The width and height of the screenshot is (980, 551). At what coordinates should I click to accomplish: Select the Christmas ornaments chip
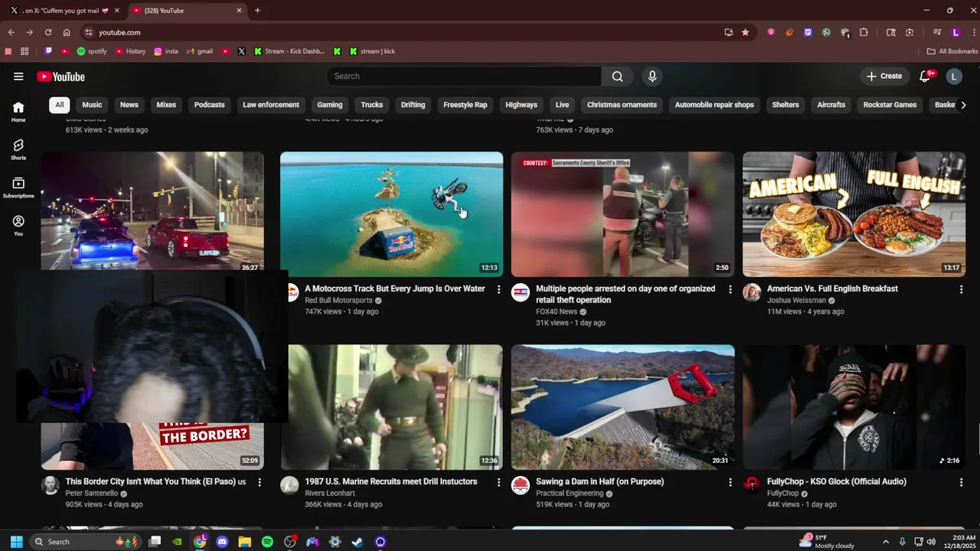click(622, 105)
